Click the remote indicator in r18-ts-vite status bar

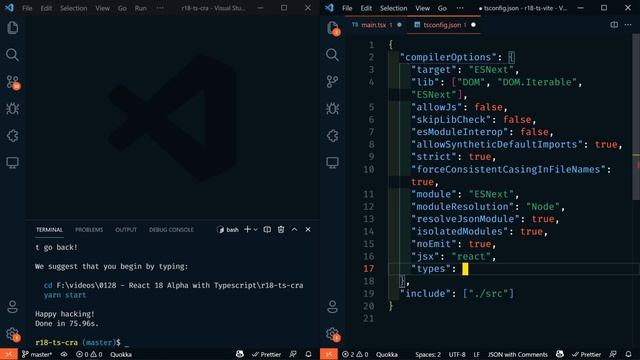coord(329,354)
